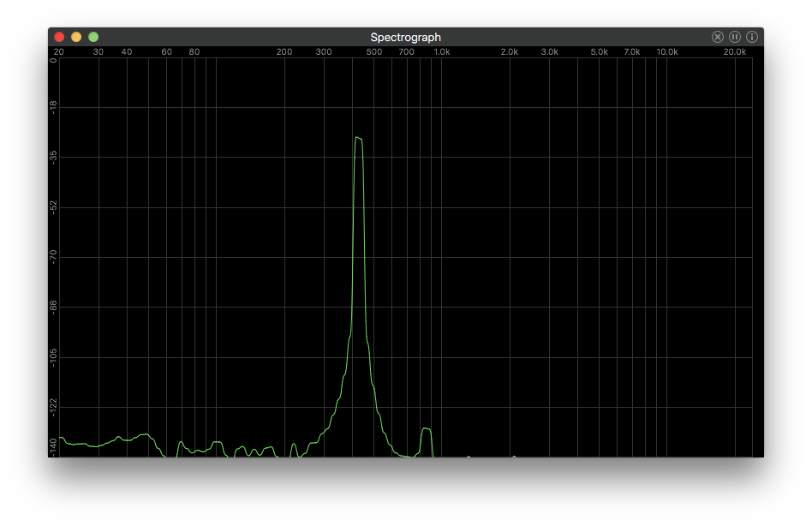Click the clear (X) icon in title bar
The width and height of the screenshot is (812, 526).
tap(717, 37)
